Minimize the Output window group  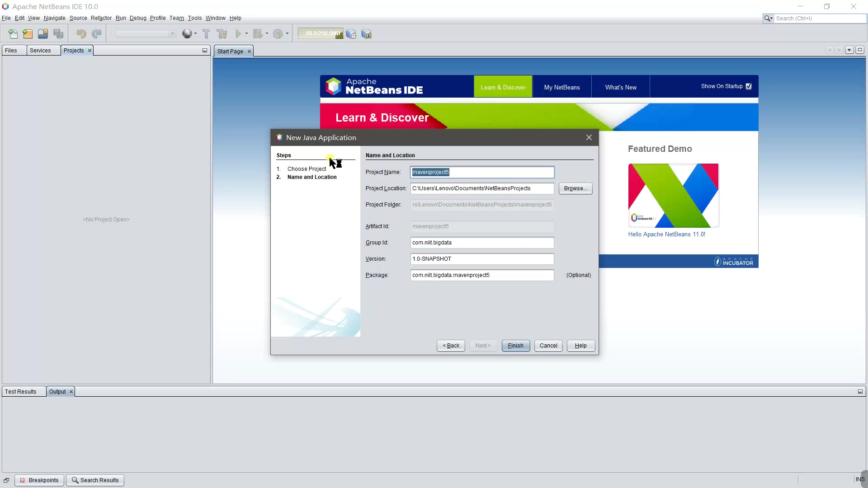coord(860,392)
